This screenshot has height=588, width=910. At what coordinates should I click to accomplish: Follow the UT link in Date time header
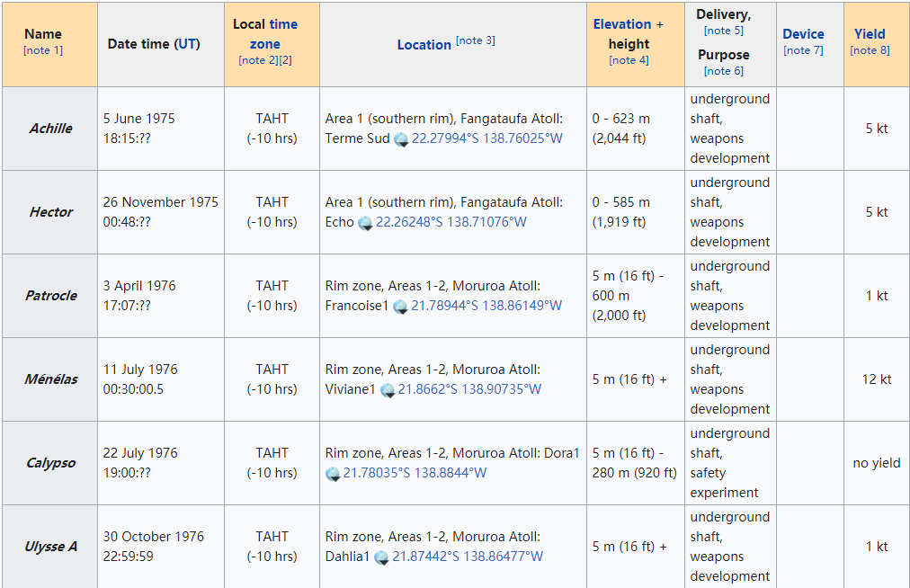[186, 44]
